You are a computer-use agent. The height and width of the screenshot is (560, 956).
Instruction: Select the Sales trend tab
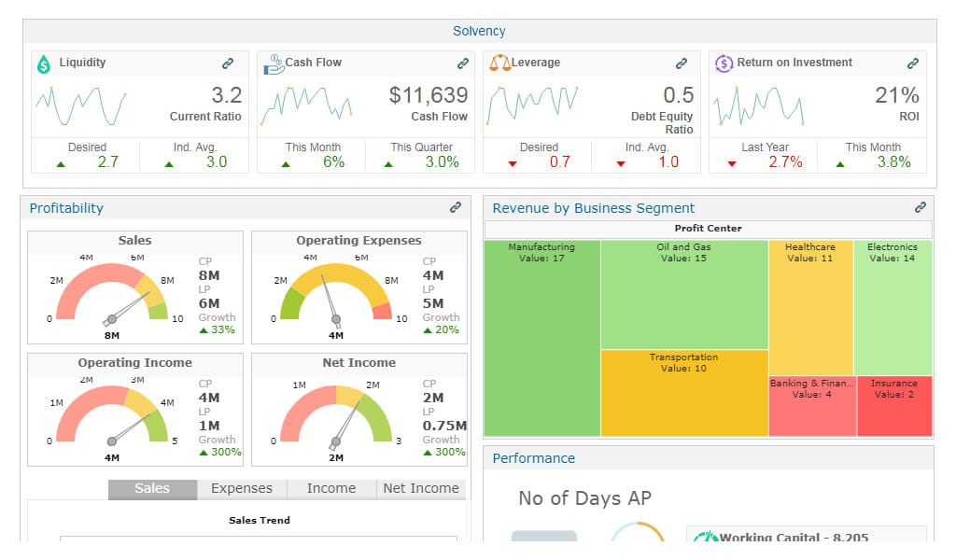(x=152, y=489)
